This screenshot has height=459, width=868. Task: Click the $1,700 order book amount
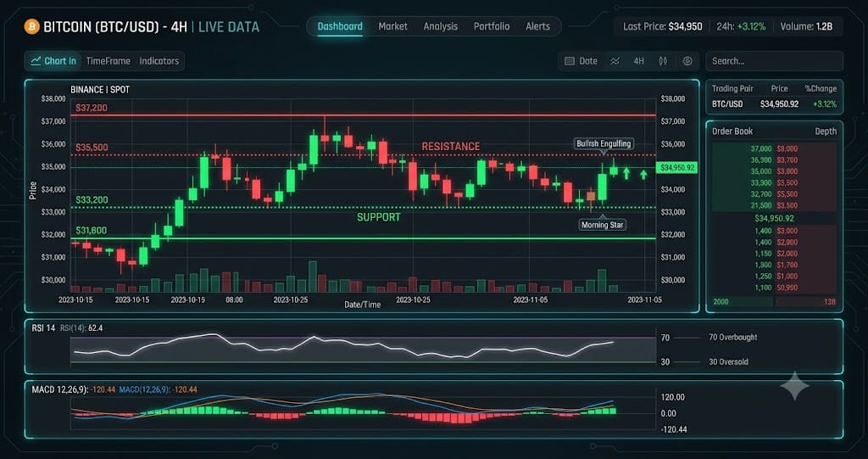[787, 265]
